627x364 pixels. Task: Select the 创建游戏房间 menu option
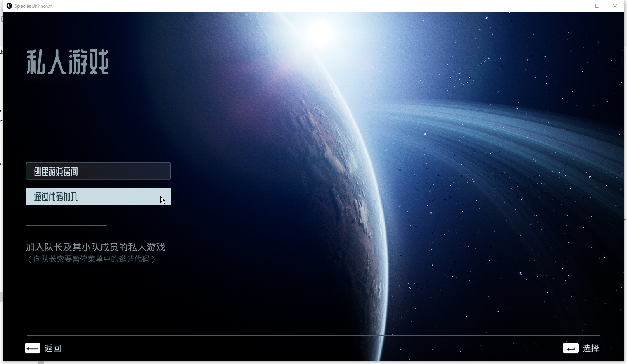[98, 171]
